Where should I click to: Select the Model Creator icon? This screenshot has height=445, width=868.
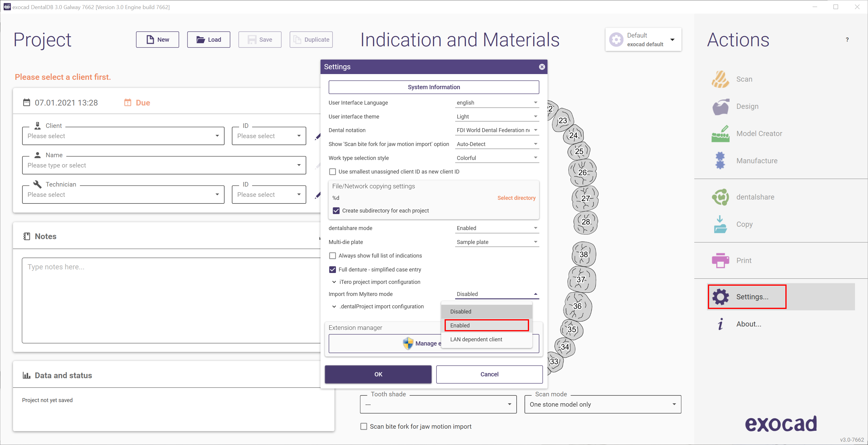721,134
